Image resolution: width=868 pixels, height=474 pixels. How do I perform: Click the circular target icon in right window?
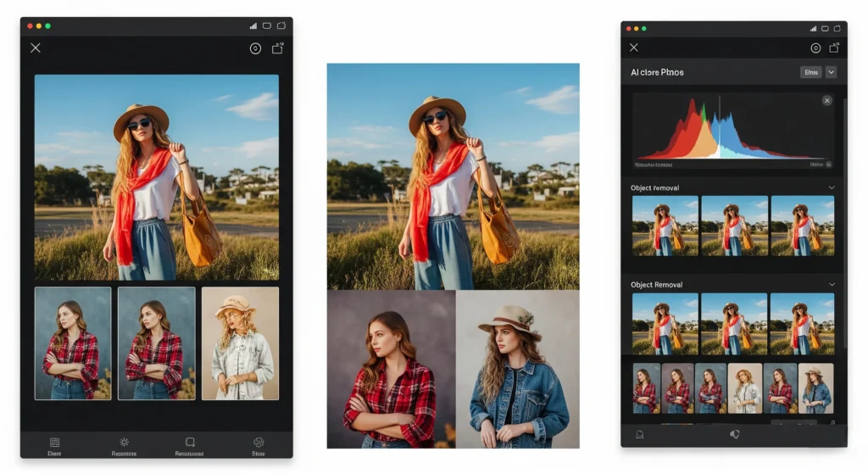[x=815, y=48]
